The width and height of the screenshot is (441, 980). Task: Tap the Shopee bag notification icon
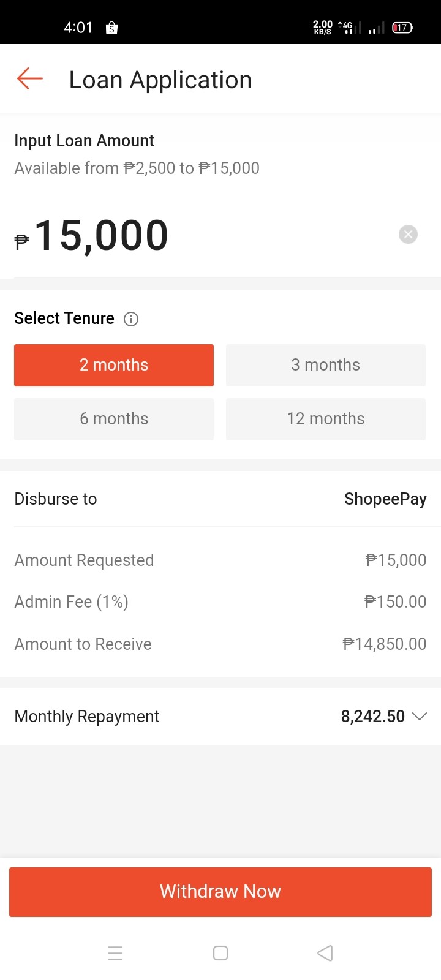coord(111,28)
